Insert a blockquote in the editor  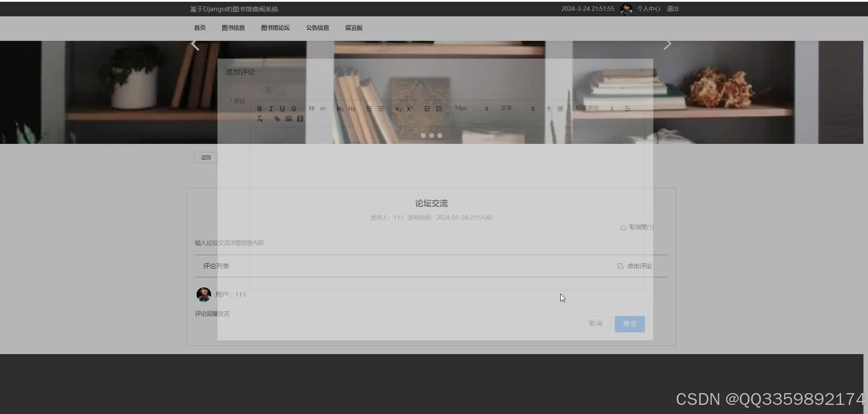[x=311, y=108]
